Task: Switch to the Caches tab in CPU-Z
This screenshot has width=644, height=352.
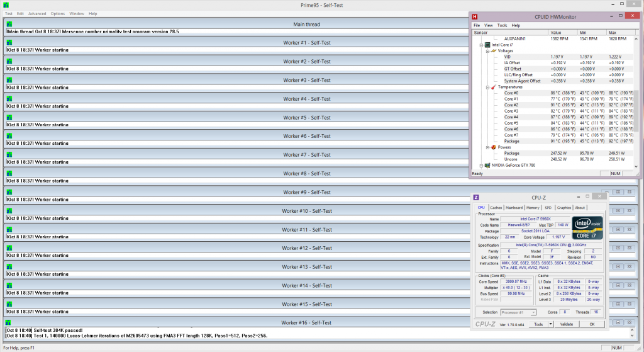Action: (x=496, y=208)
